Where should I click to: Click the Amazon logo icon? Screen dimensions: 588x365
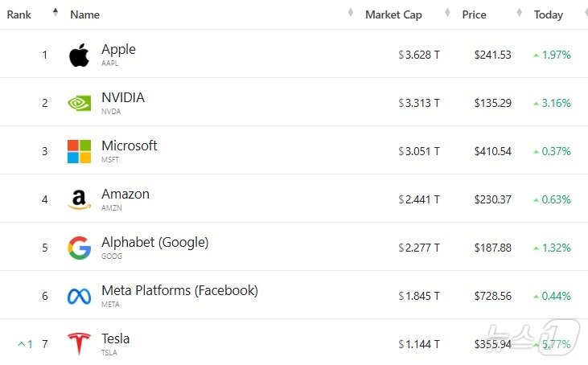(x=79, y=199)
